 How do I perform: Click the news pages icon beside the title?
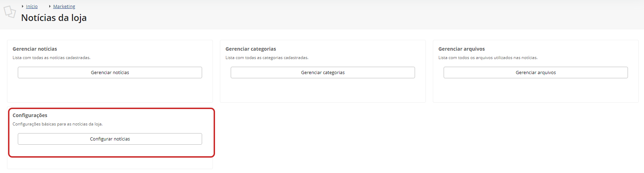tap(10, 12)
